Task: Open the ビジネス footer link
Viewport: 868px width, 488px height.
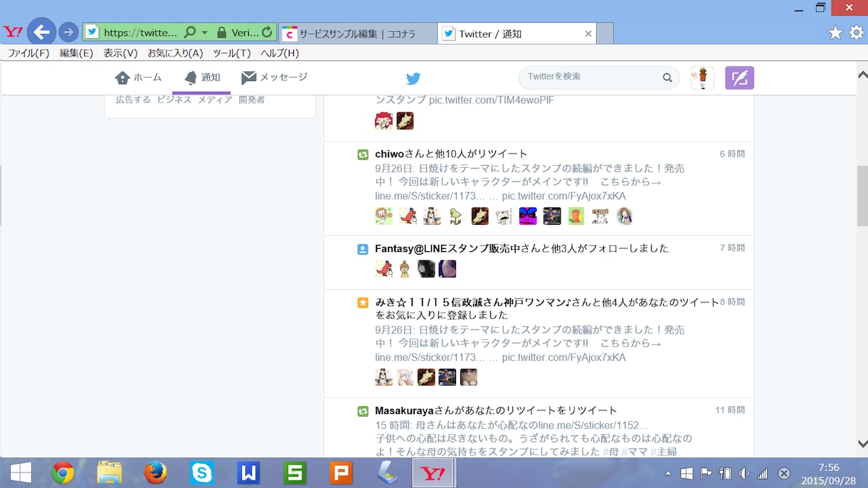Action: [174, 100]
